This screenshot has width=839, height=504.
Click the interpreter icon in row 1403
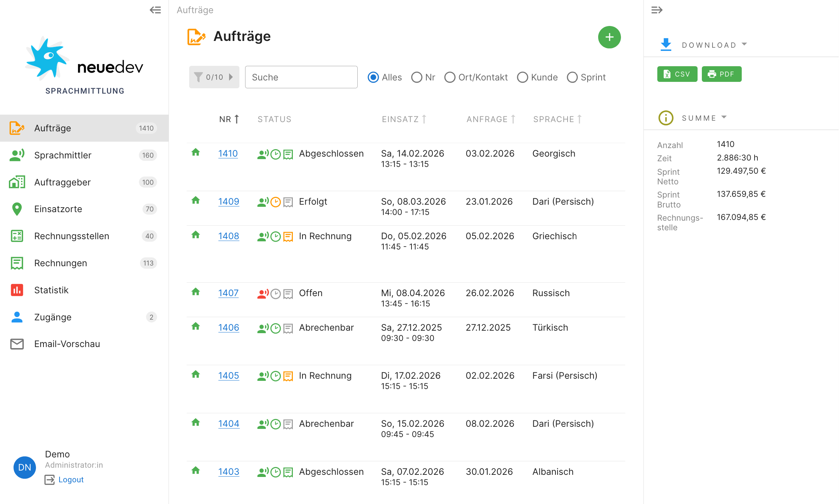[x=263, y=472]
